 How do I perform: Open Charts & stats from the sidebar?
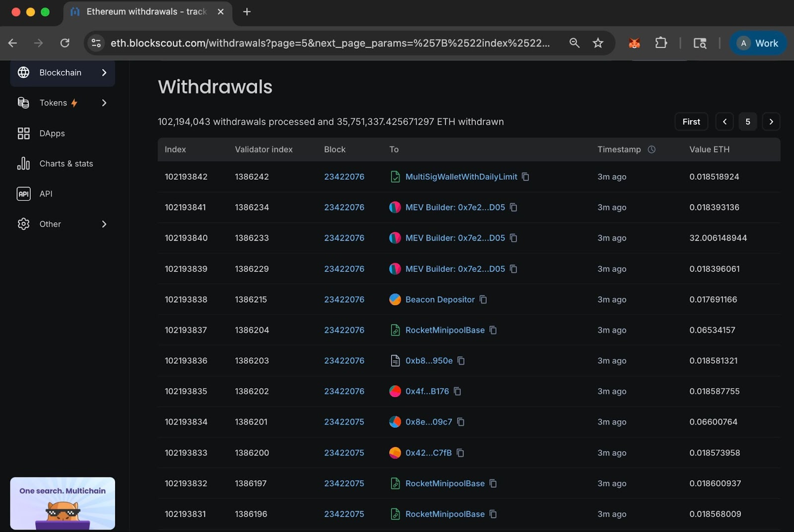pyautogui.click(x=23, y=163)
